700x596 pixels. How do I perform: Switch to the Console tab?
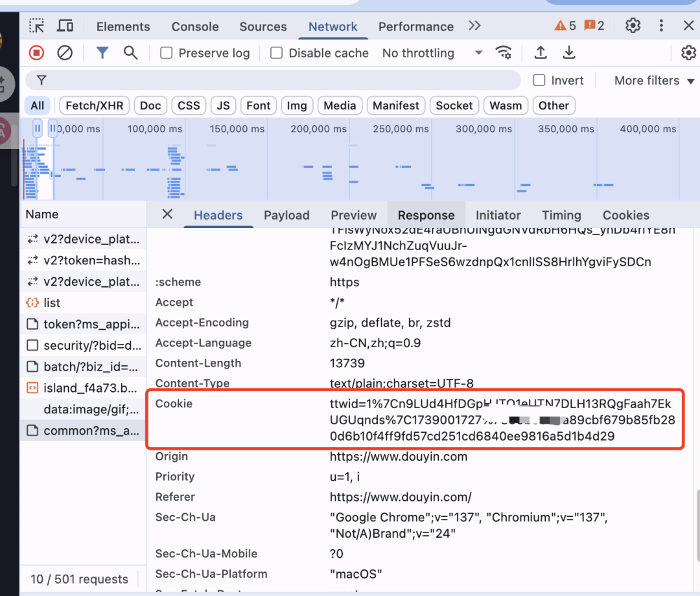tap(195, 27)
